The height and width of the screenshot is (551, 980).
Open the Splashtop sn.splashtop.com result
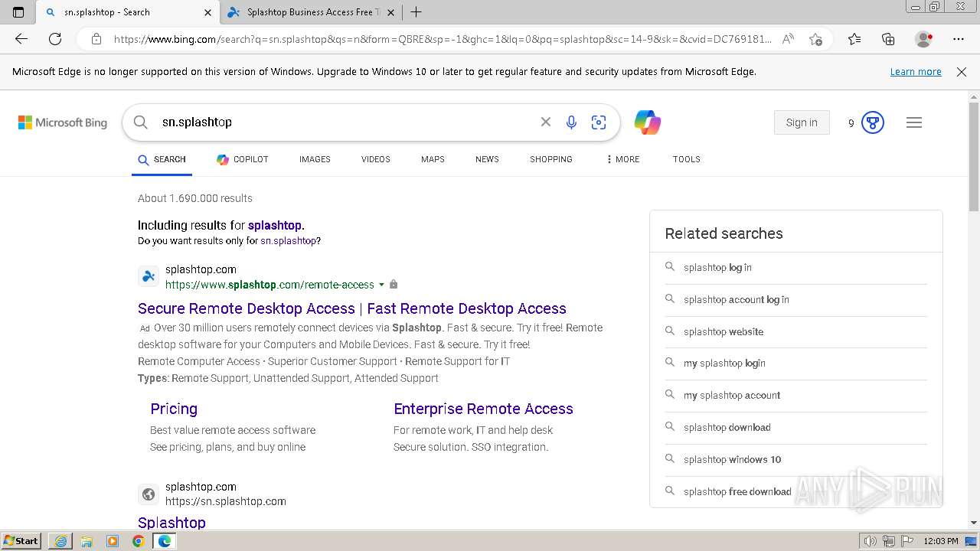coord(171,522)
